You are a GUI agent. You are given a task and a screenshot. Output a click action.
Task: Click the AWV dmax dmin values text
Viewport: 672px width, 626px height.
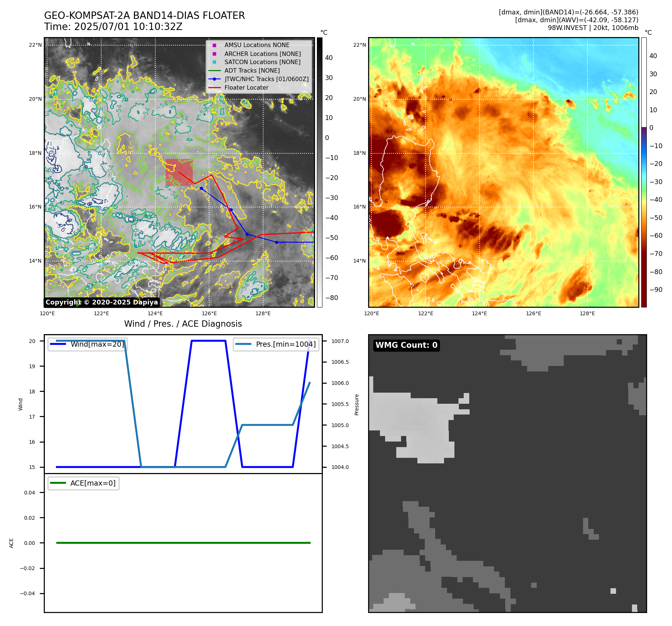(x=577, y=20)
